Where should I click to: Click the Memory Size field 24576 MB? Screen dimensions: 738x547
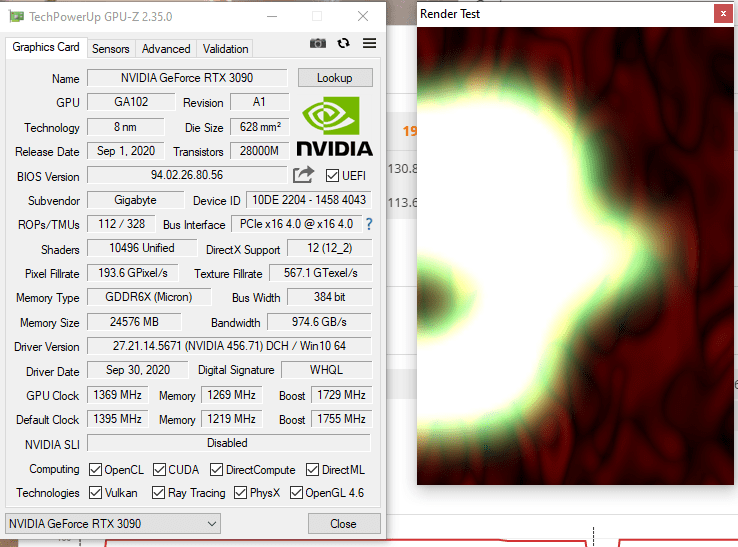(134, 322)
